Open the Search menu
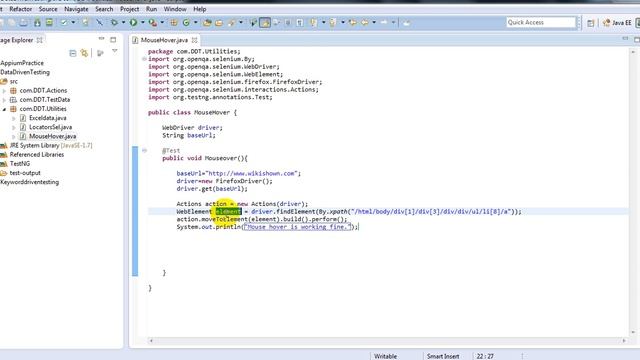 pyautogui.click(x=104, y=9)
